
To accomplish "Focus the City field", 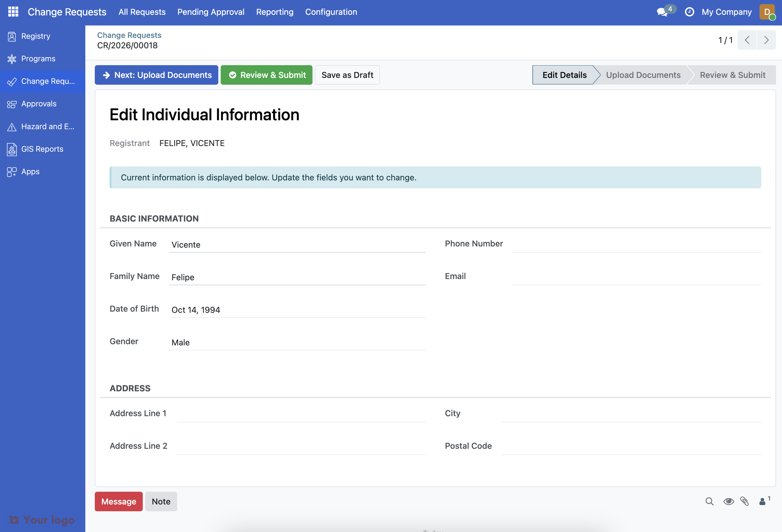I will click(x=631, y=414).
